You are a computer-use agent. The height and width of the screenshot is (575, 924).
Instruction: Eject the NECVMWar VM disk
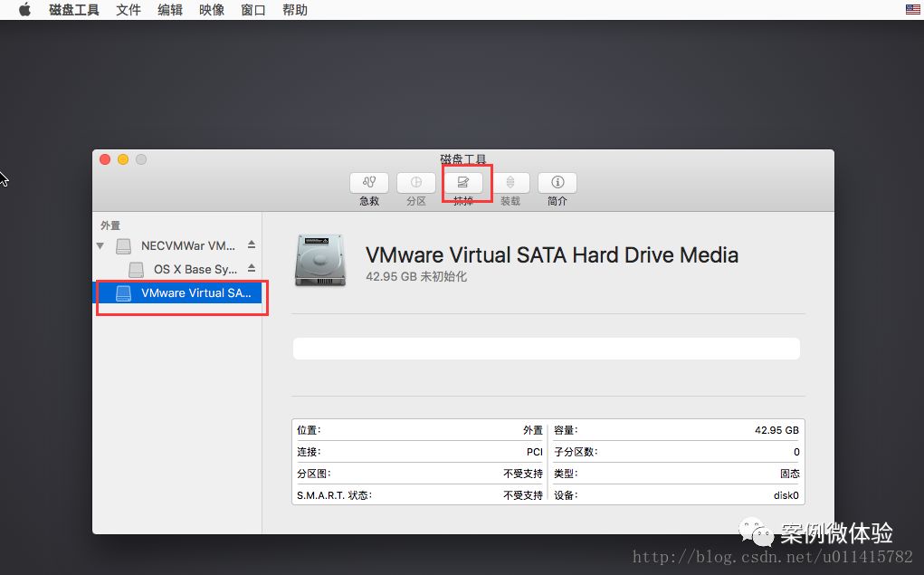click(x=252, y=244)
